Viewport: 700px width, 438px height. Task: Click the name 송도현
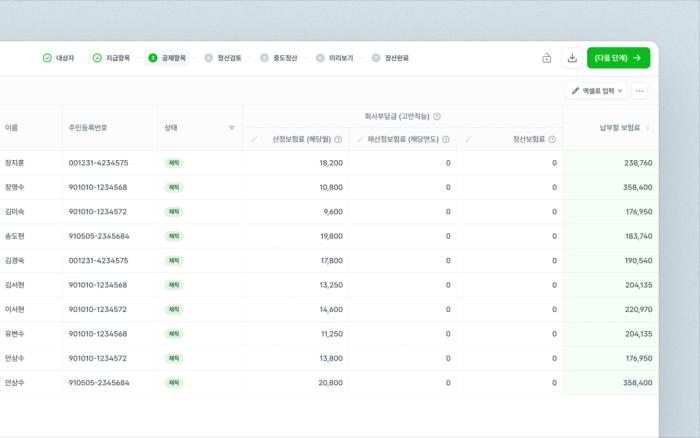14,236
